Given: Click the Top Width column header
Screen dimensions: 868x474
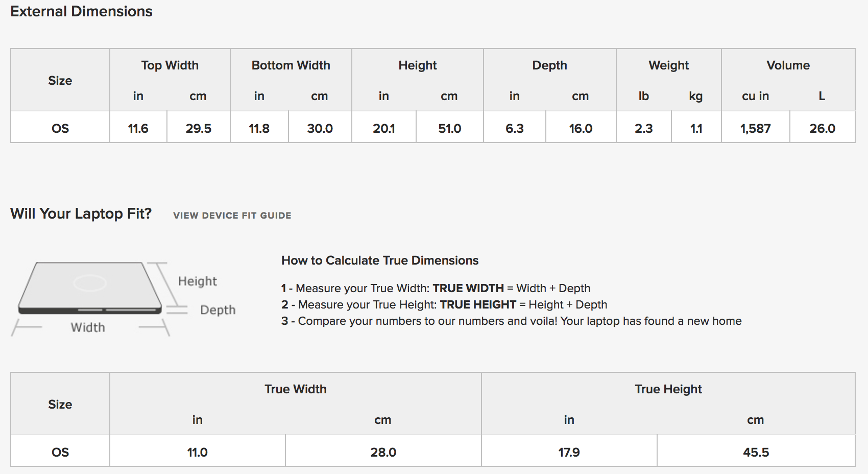Looking at the screenshot, I should pos(170,65).
